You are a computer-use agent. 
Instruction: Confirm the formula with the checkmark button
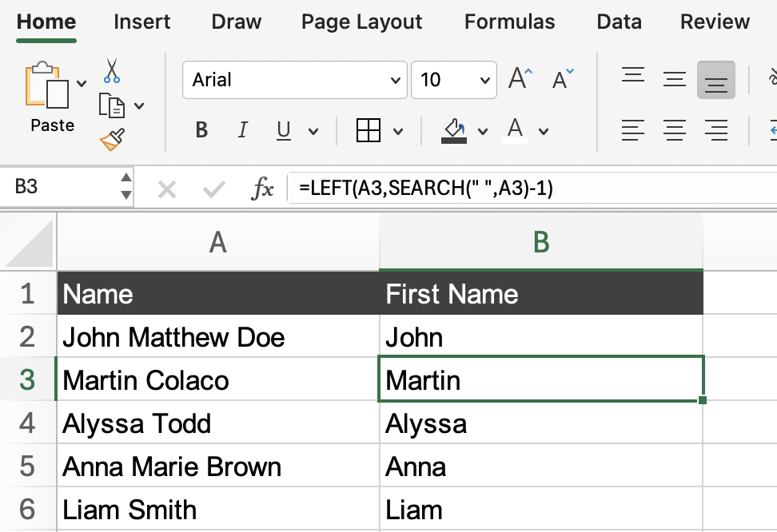213,189
